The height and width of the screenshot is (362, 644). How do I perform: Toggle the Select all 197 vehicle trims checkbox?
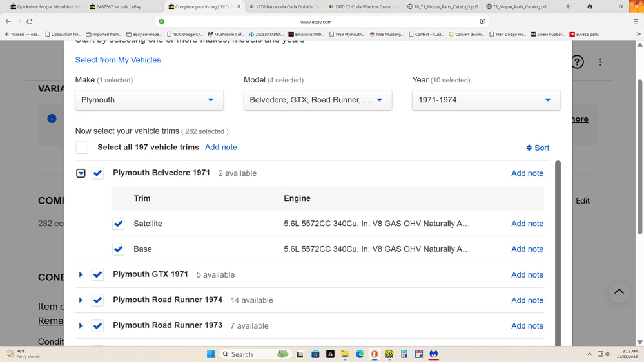tap(82, 148)
